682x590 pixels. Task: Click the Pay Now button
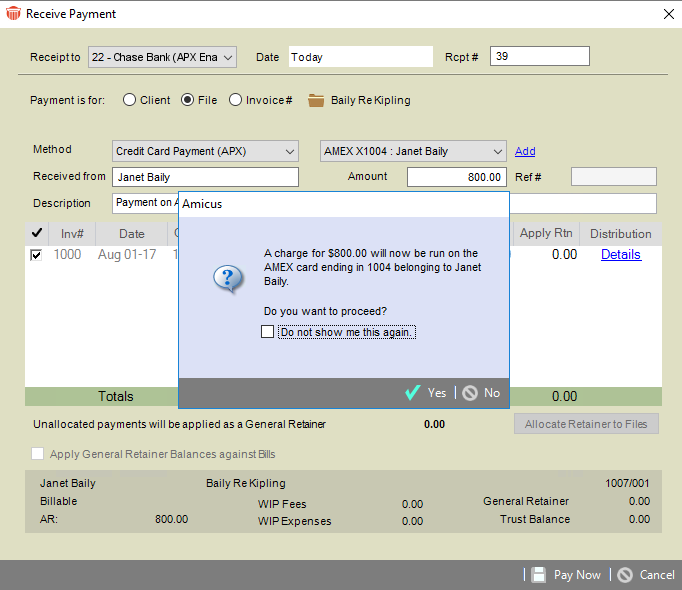pos(566,575)
